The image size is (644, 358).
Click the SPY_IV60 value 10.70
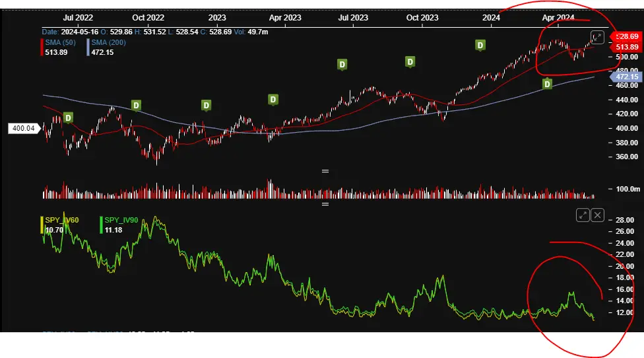pos(54,230)
